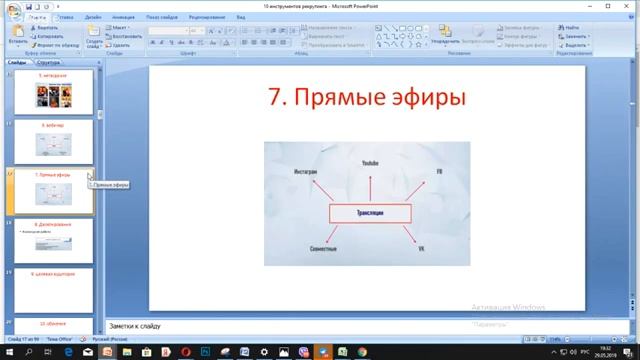Expand the shapes gallery
This screenshot has width=640, height=360.
click(426, 44)
